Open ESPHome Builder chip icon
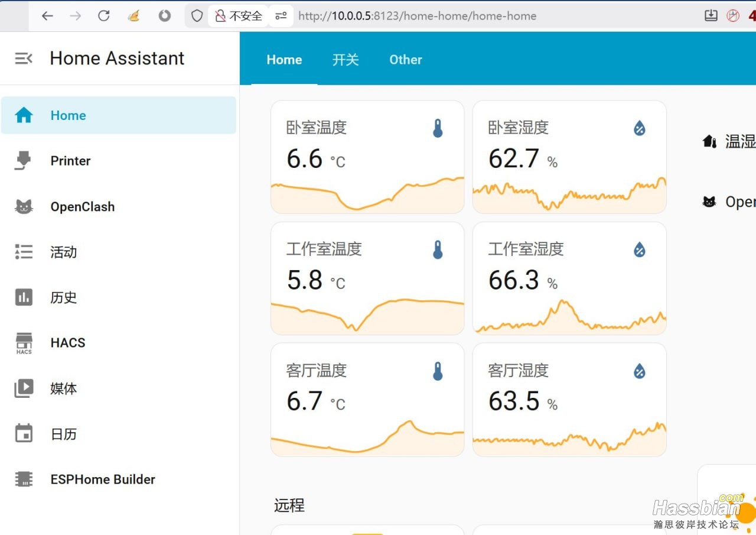Image resolution: width=756 pixels, height=535 pixels. 24,479
